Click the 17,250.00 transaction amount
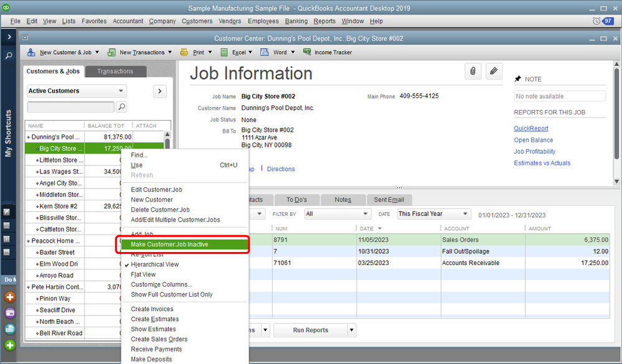 pos(594,263)
